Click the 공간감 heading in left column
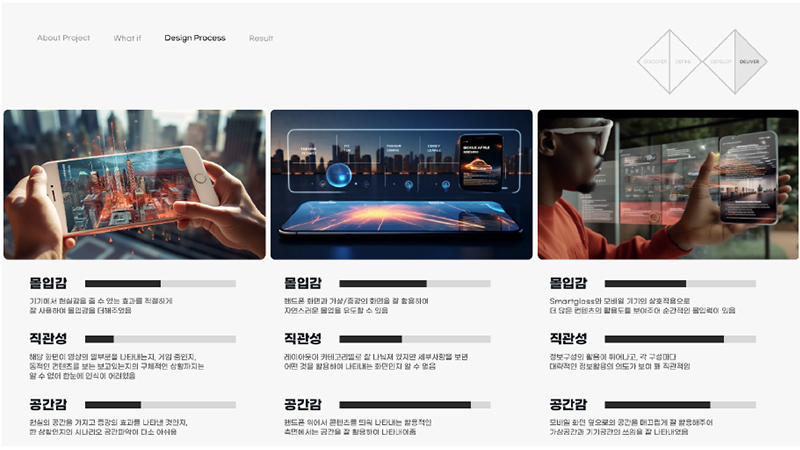The height and width of the screenshot is (450, 800). 49,404
